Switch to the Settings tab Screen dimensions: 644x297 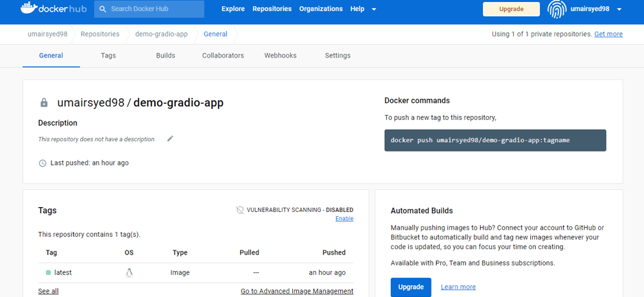(x=337, y=56)
